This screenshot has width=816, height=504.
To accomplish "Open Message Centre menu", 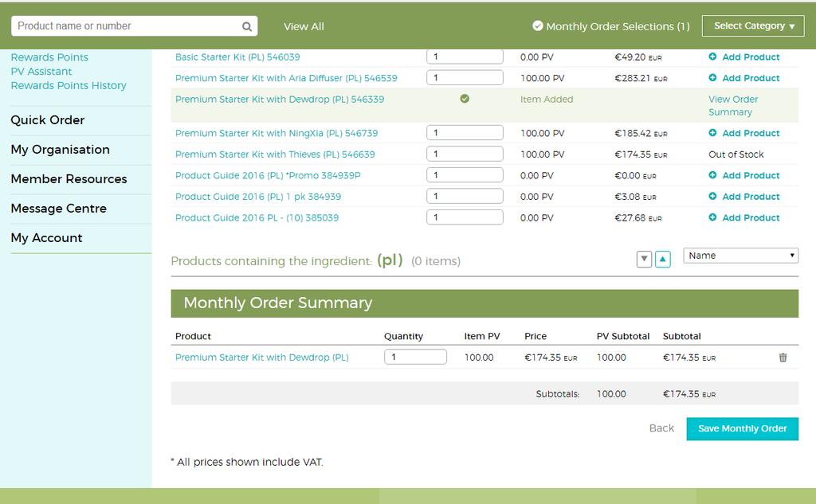I will pos(59,209).
